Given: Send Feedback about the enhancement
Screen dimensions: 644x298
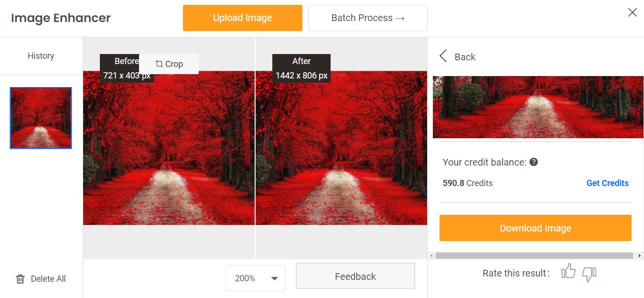Looking at the screenshot, I should coord(355,276).
